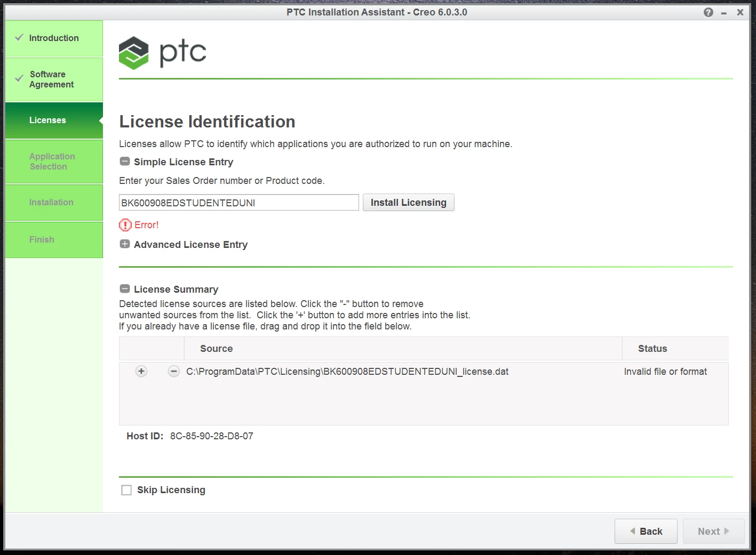756x555 pixels.
Task: Select the Installation step
Action: click(54, 203)
